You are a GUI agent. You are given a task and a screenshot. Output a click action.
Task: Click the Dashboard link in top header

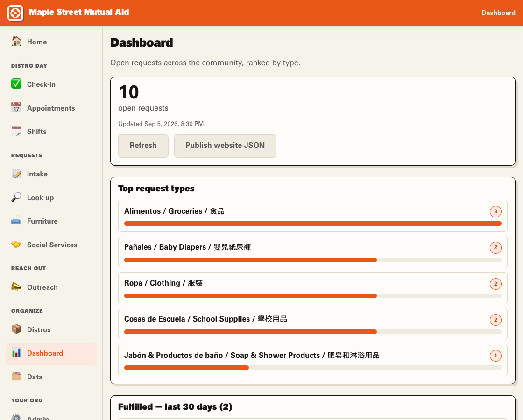(498, 13)
